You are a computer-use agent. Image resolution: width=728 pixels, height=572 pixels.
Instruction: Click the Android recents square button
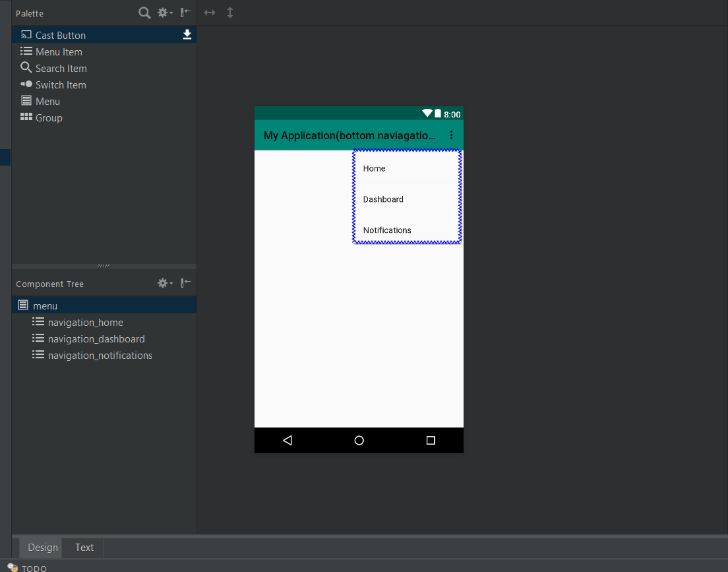point(431,440)
